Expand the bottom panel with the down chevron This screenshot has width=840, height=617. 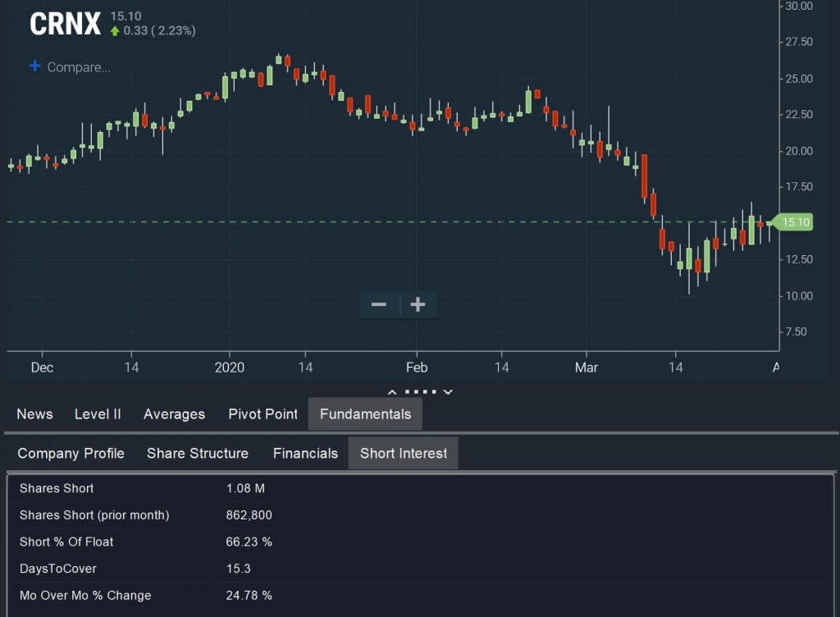447,391
